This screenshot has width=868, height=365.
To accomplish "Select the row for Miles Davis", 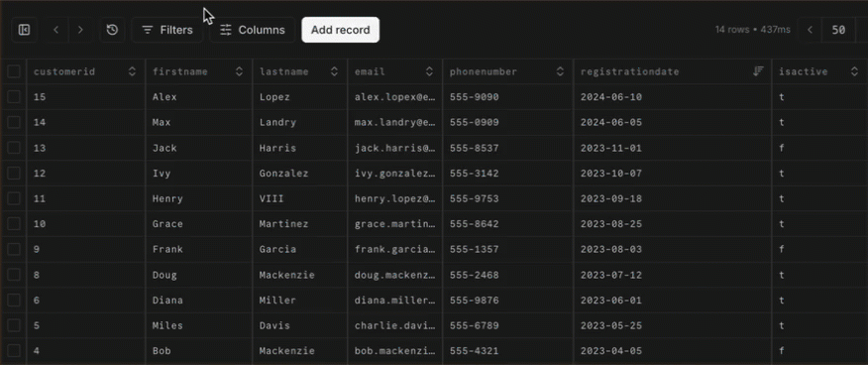I will 14,325.
